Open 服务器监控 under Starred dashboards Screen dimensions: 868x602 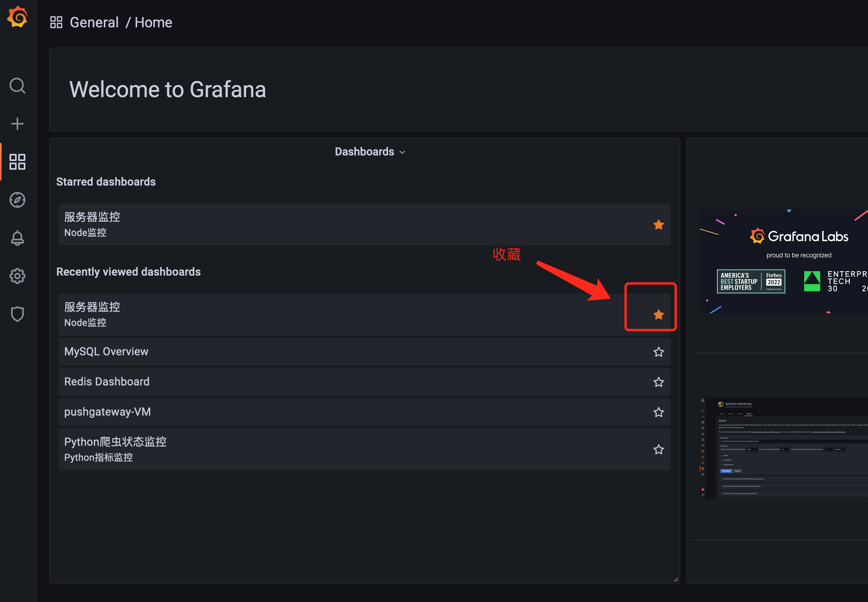point(365,225)
